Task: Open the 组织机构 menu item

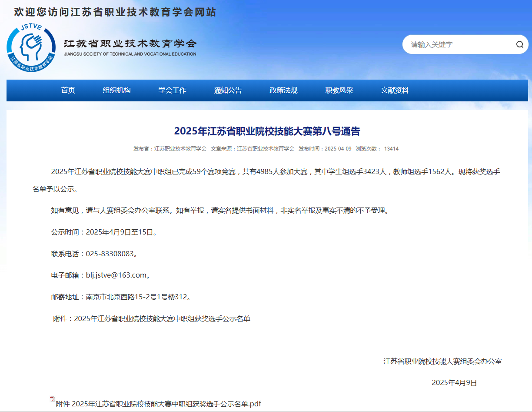Action: tap(116, 90)
